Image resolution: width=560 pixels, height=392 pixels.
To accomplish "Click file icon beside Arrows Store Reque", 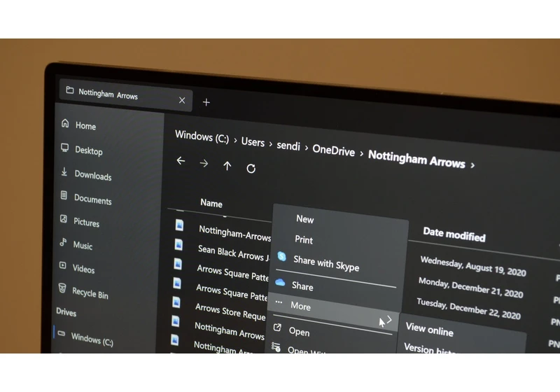I will 176,302.
